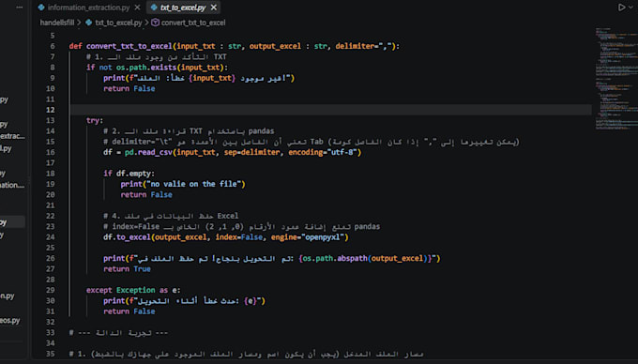This screenshot has width=638, height=364.
Task: Expand the chevron after handellsfill breadcrumb
Action: click(79, 23)
